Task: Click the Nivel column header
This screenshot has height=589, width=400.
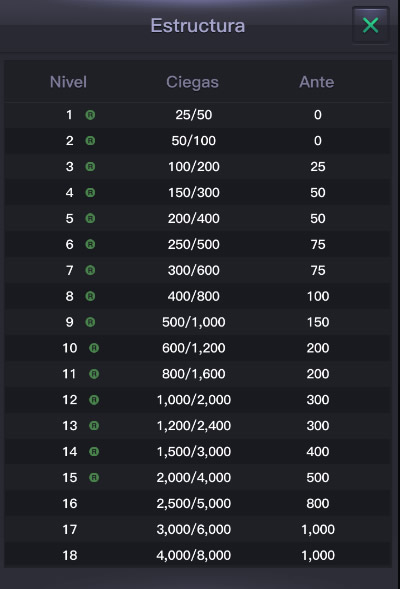Action: click(x=68, y=82)
